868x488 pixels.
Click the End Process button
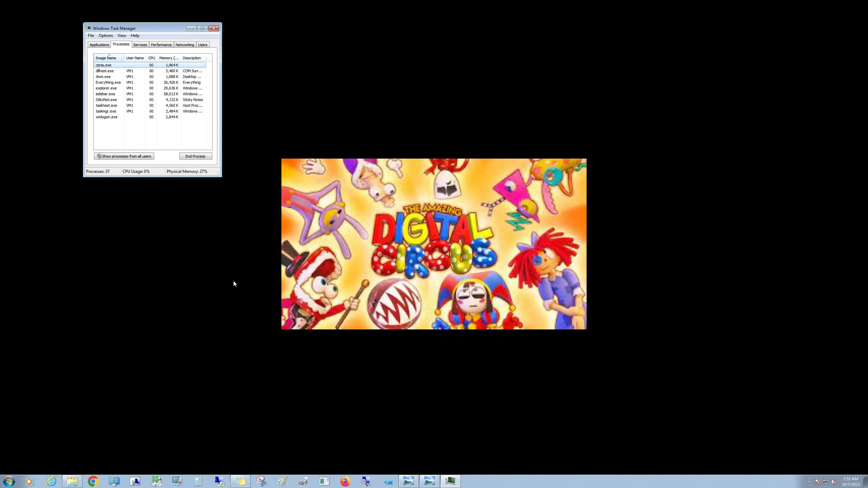coord(195,156)
